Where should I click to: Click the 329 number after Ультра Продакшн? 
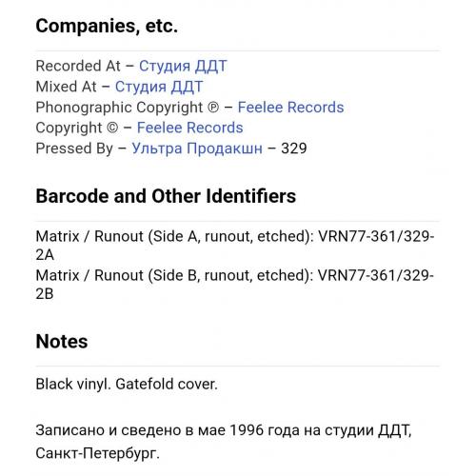click(x=294, y=149)
